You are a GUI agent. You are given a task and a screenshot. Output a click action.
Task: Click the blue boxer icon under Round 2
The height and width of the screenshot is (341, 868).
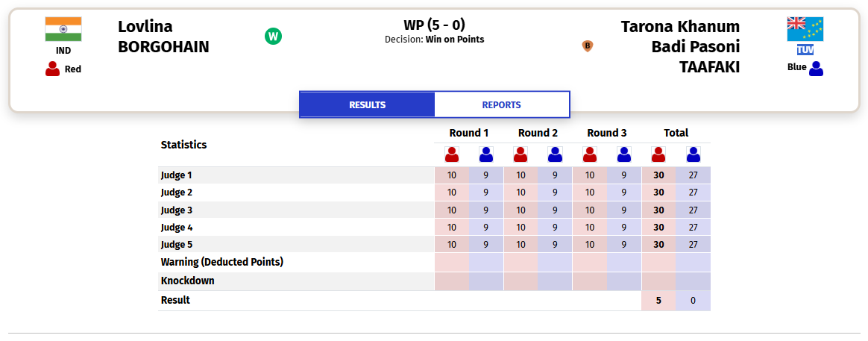point(555,154)
